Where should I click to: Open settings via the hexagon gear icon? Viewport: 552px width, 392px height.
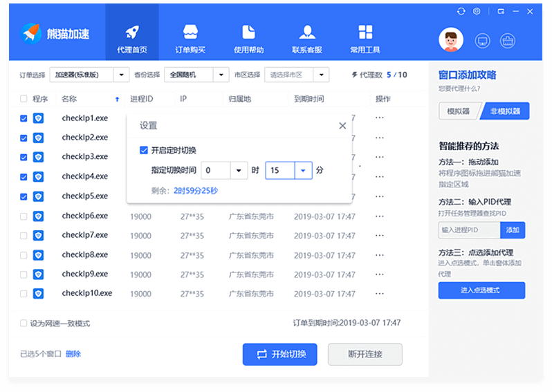coord(477,12)
